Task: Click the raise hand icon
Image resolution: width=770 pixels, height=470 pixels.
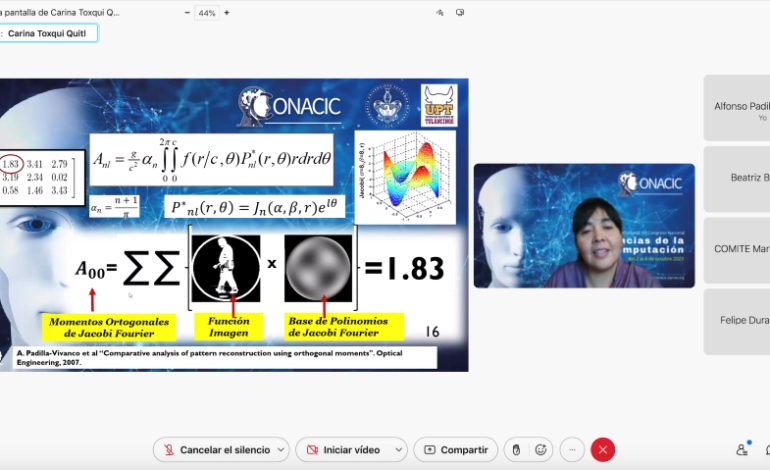Action: pyautogui.click(x=516, y=450)
